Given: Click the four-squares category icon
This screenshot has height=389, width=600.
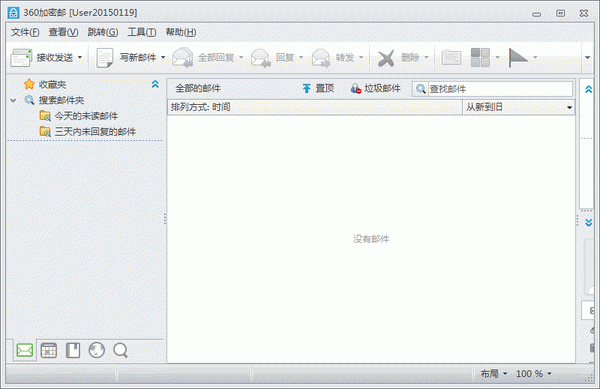Looking at the screenshot, I should point(480,57).
